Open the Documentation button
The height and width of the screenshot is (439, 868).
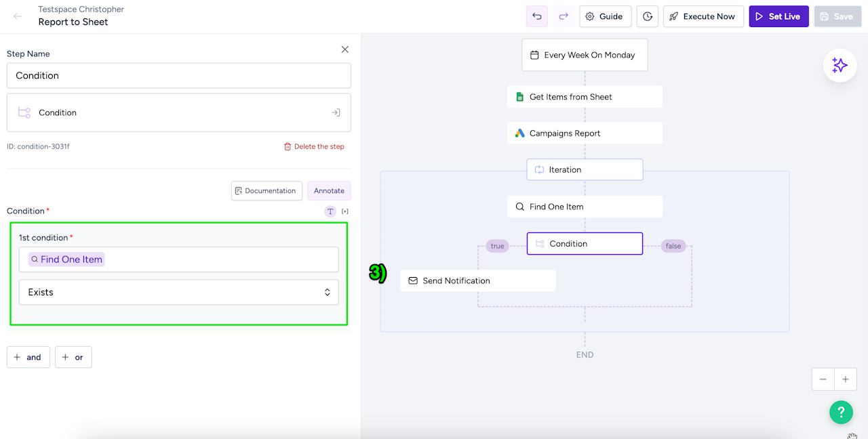pos(267,190)
